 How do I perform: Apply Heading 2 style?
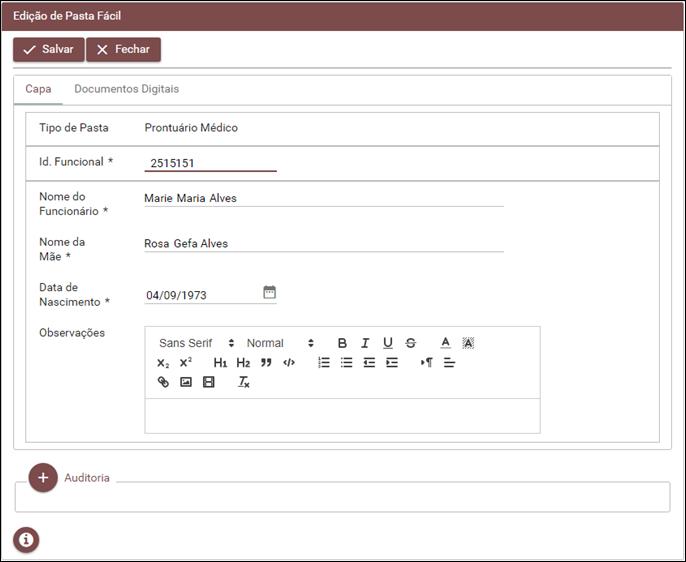[243, 363]
